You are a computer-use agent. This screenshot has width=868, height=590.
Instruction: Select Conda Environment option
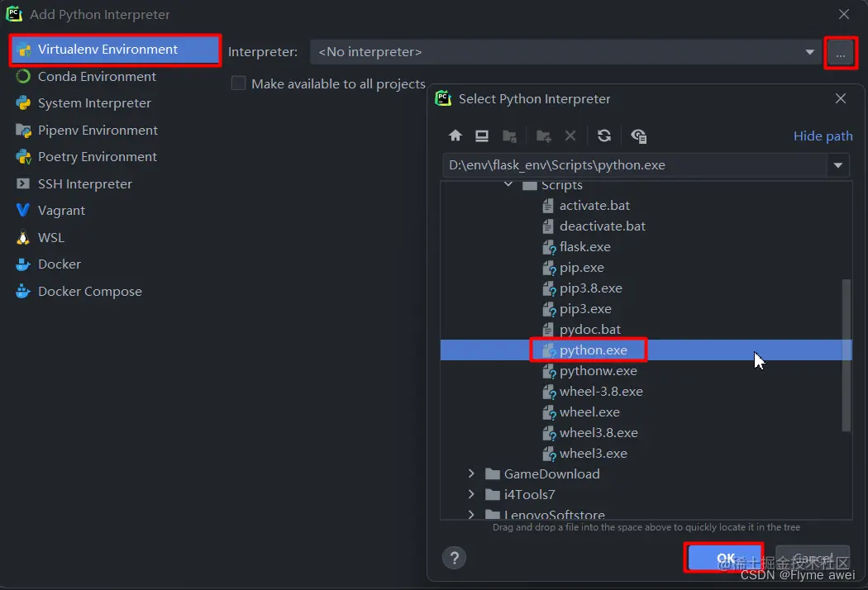point(97,76)
